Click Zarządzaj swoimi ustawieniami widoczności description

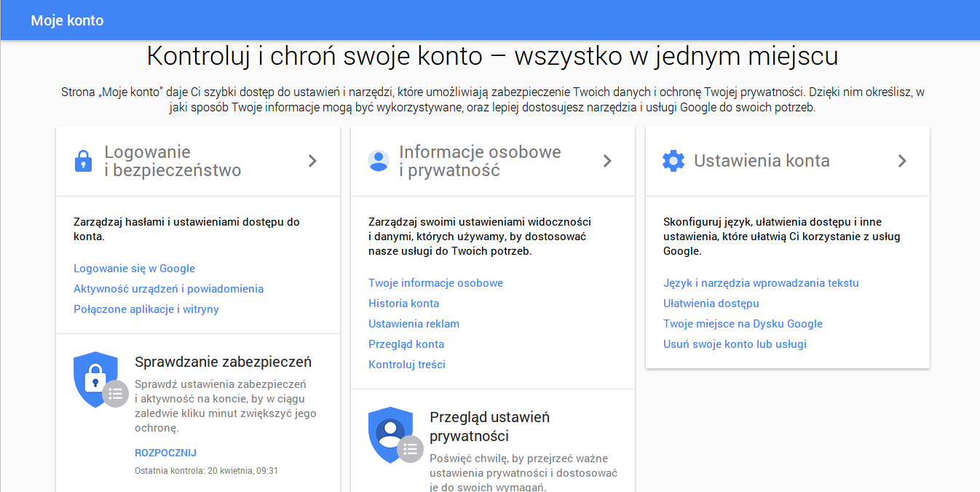click(480, 237)
